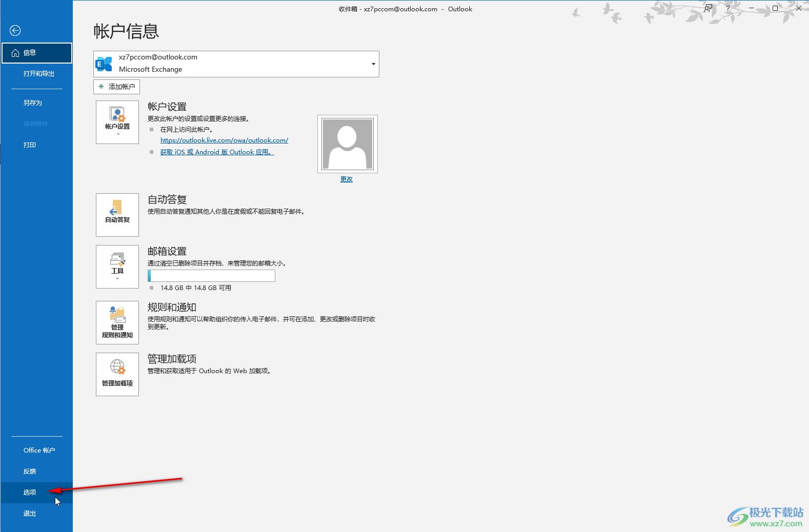The height and width of the screenshot is (532, 809).
Task: Click the Microsoft Exchange account icon
Action: [x=104, y=64]
